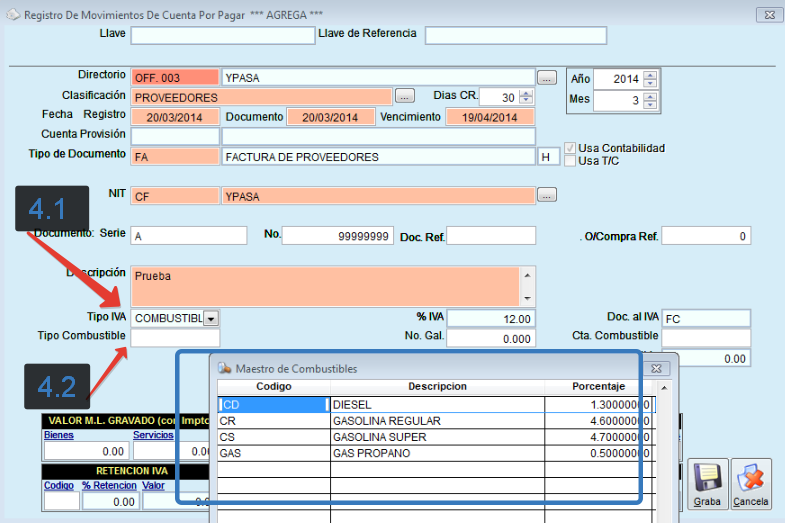Viewport: 785px width, 523px height.
Task: Close the Maestro de Combustibles popup
Action: point(657,368)
